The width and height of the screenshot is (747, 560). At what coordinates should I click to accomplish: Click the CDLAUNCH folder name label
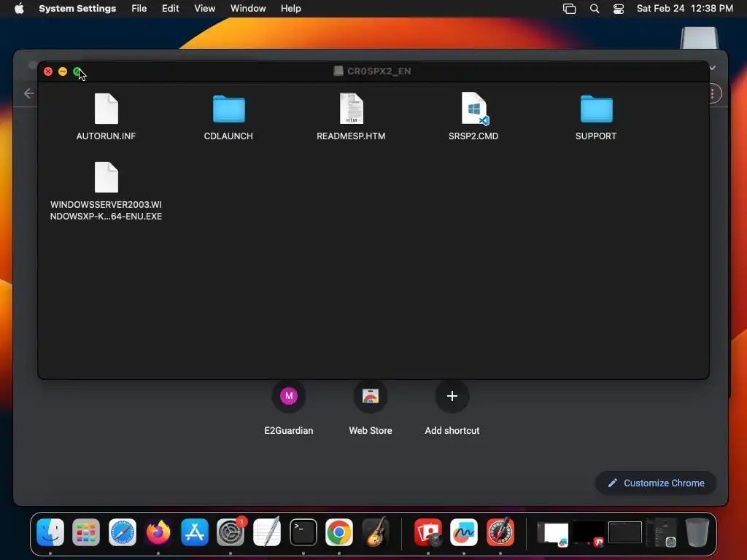coord(228,136)
